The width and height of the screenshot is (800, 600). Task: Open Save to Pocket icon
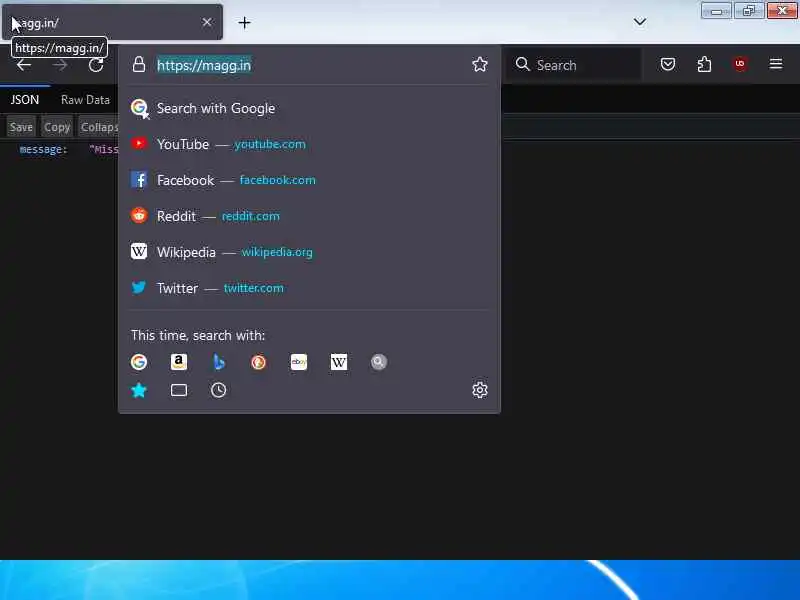click(668, 64)
